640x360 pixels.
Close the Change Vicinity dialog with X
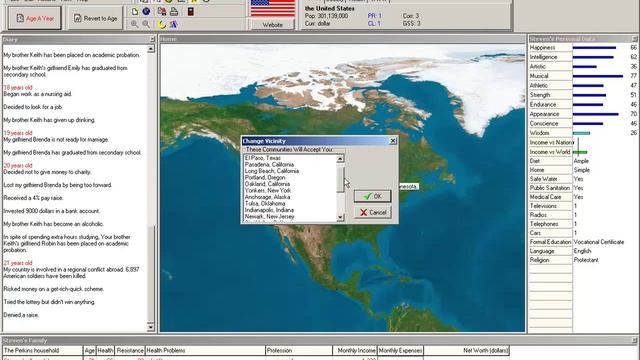pyautogui.click(x=393, y=141)
